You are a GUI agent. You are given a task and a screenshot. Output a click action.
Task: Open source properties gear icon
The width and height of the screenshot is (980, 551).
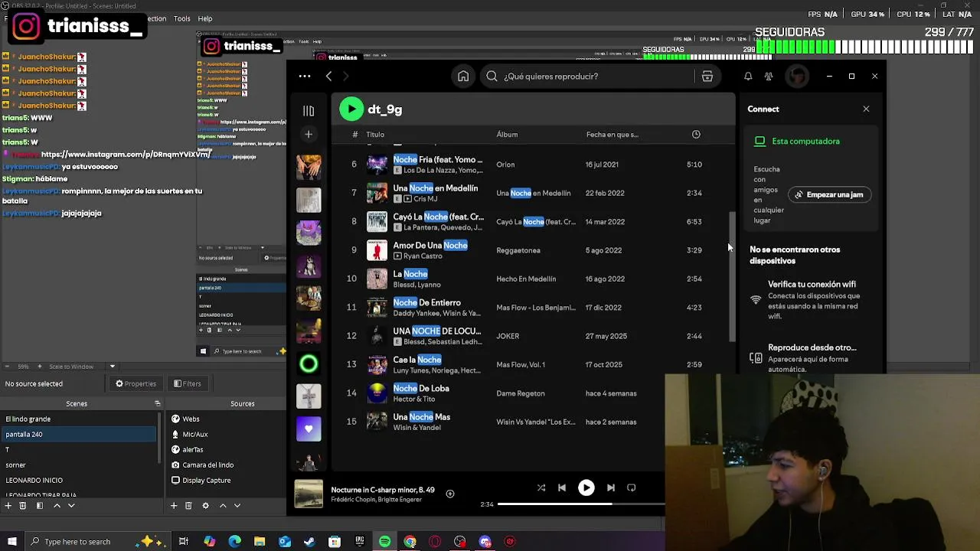(205, 506)
